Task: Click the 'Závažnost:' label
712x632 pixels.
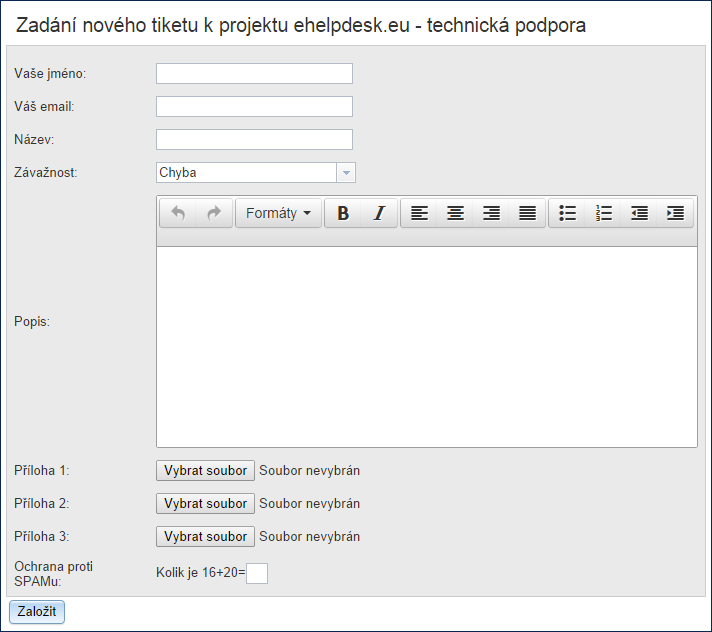Action: point(45,173)
